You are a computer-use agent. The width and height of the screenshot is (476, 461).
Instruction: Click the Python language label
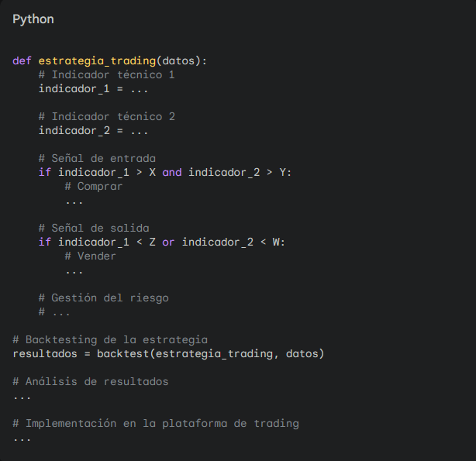33,19
